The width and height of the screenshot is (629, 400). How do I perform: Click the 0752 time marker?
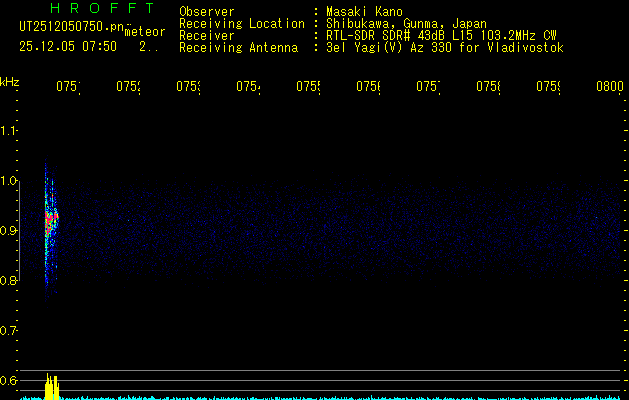tap(128, 86)
